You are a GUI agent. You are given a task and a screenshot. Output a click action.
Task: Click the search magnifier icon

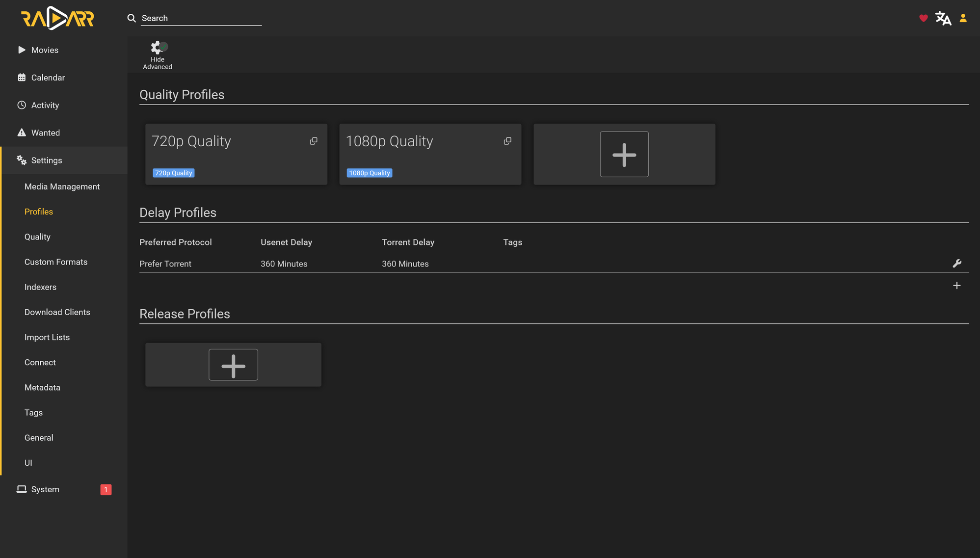pyautogui.click(x=132, y=18)
